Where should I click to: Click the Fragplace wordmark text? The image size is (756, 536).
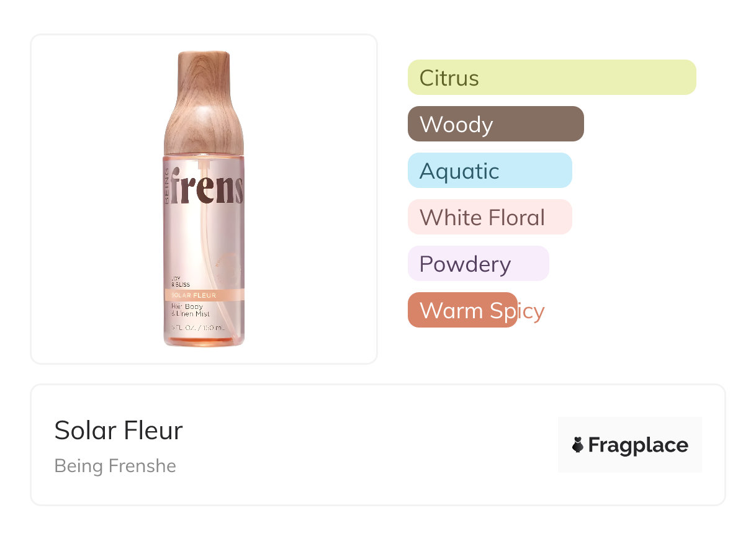click(x=638, y=445)
